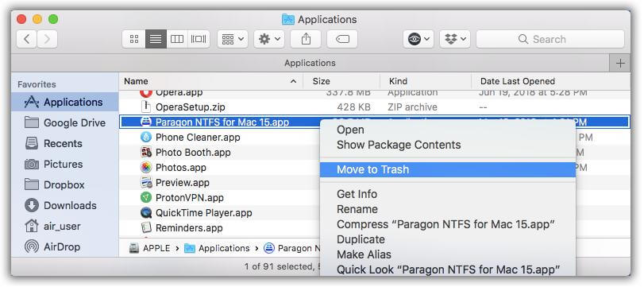Sort by the Kind column header
Viewport: 644px width, 291px height.
425,81
